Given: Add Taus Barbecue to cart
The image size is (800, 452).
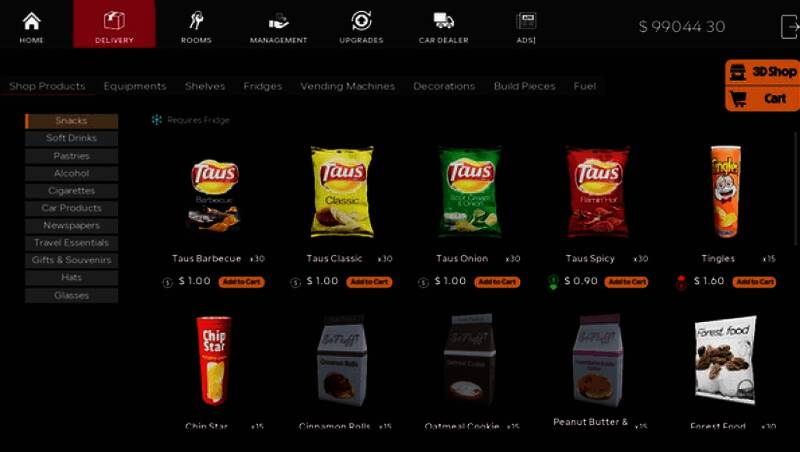Looking at the screenshot, I should pos(241,282).
